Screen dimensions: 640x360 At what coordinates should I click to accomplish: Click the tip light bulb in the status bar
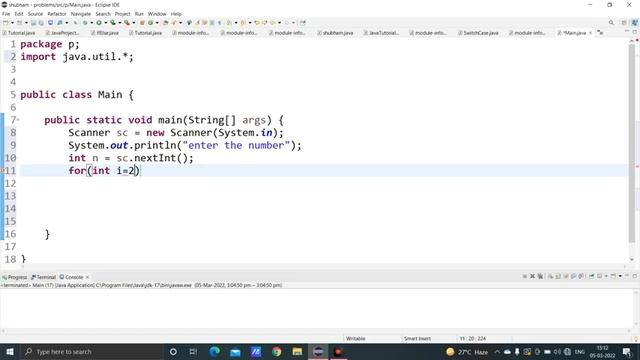pyautogui.click(x=636, y=338)
